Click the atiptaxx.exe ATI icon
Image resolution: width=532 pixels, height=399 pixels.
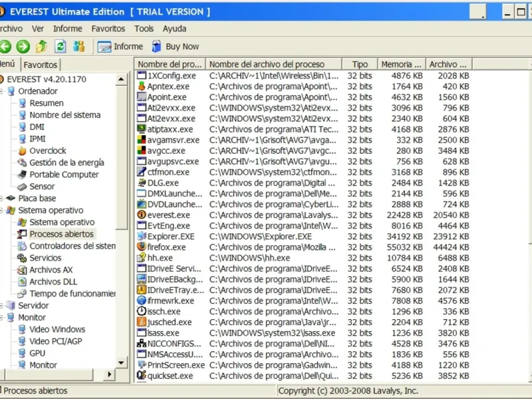[142, 129]
